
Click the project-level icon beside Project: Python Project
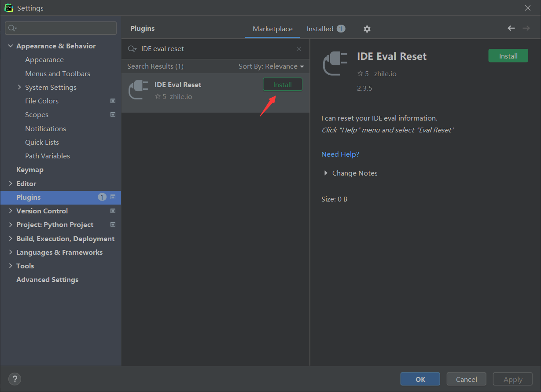[x=113, y=225]
